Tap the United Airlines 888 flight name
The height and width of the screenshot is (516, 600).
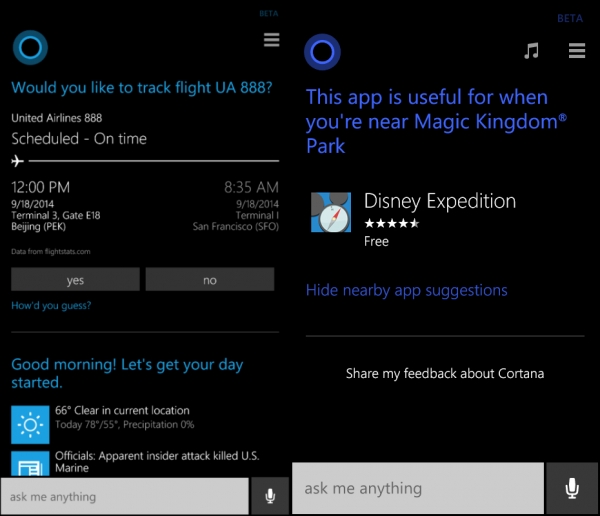click(x=57, y=118)
